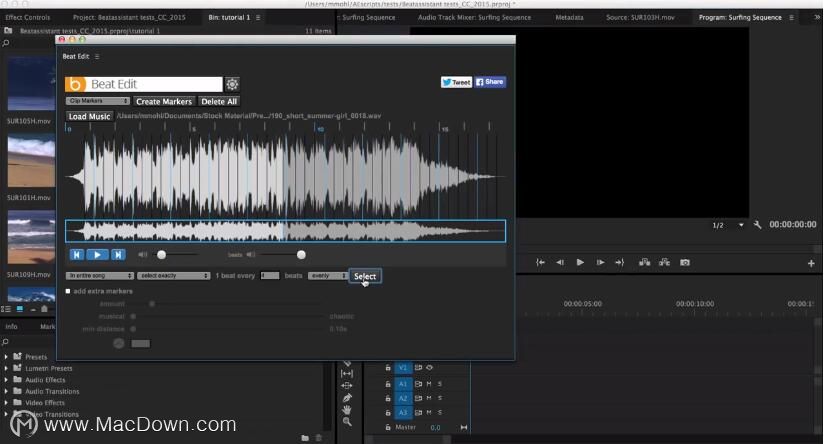The width and height of the screenshot is (826, 444).
Task: Switch to Effect Controls tab
Action: pos(27,17)
